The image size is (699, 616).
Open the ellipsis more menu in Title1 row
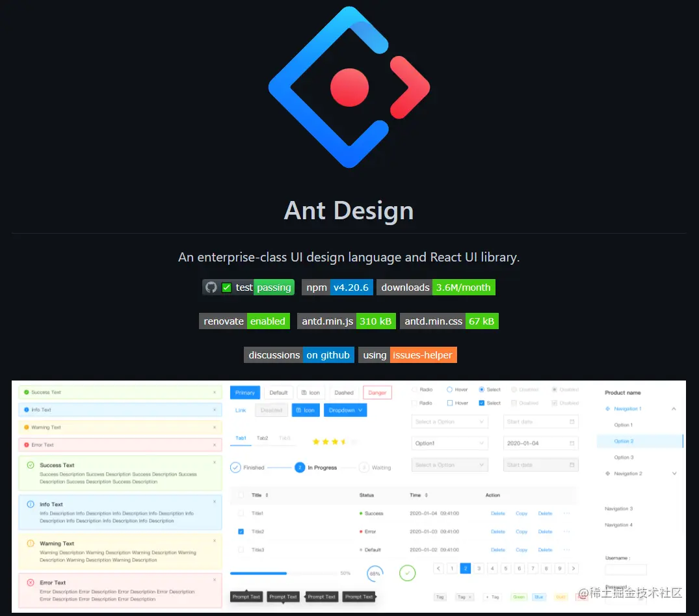coord(566,513)
